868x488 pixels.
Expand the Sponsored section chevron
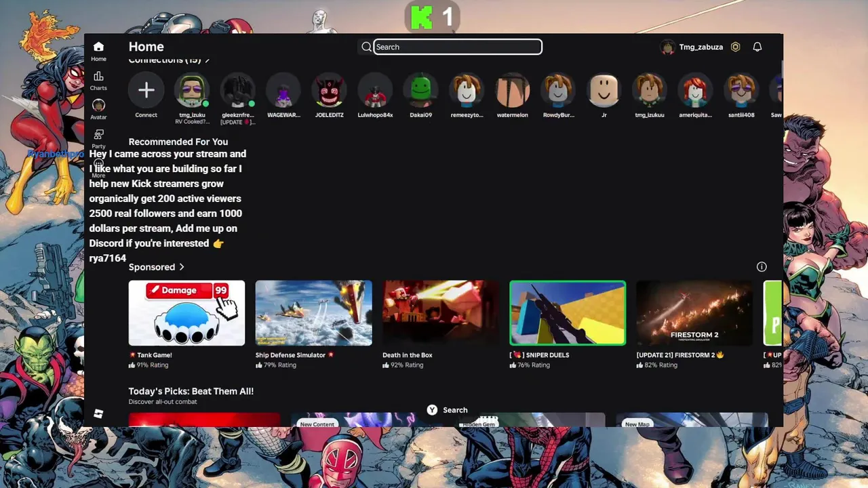(x=182, y=267)
